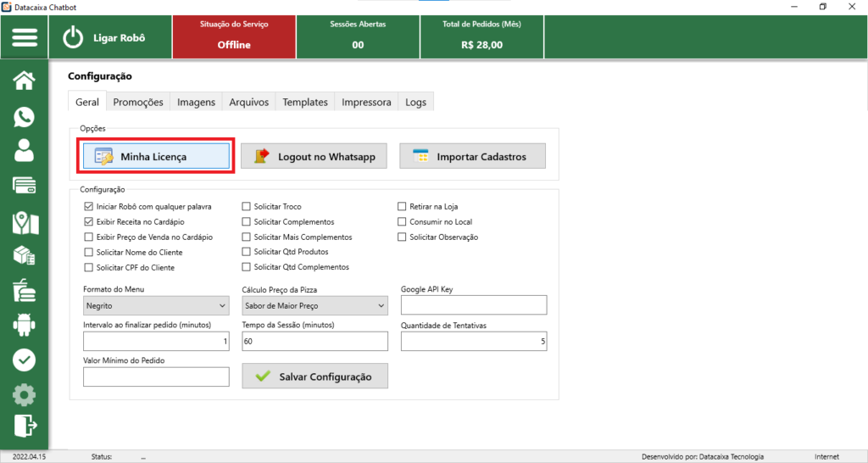Expand the Formato do Menu dropdown
This screenshot has height=463, width=868.
click(156, 305)
